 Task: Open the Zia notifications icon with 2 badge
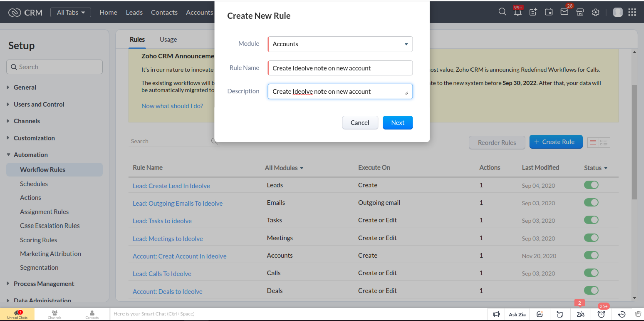580,314
